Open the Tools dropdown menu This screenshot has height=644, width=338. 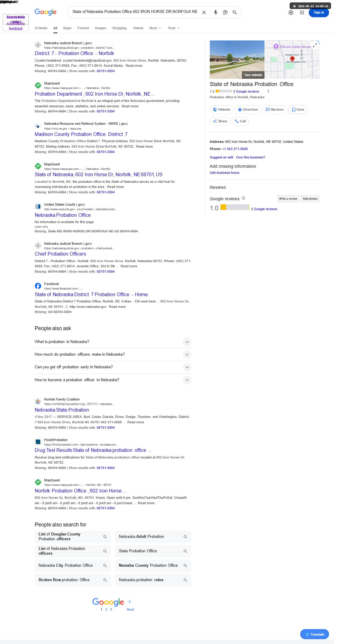coord(173,28)
